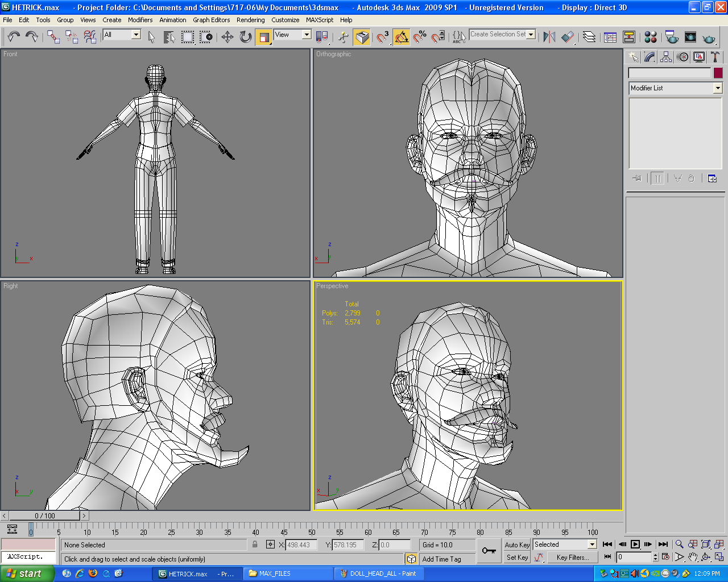The height and width of the screenshot is (582, 728).
Task: Click the Mirror tool icon
Action: pos(549,37)
